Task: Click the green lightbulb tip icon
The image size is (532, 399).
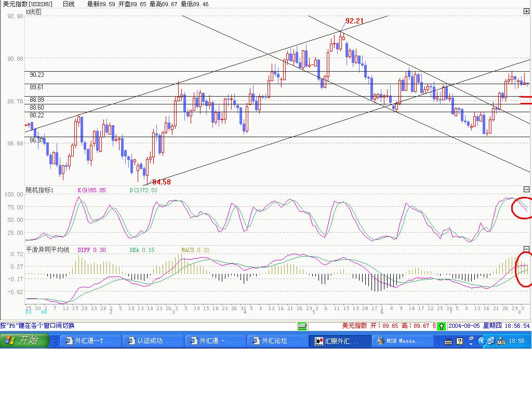Action: 441,326
